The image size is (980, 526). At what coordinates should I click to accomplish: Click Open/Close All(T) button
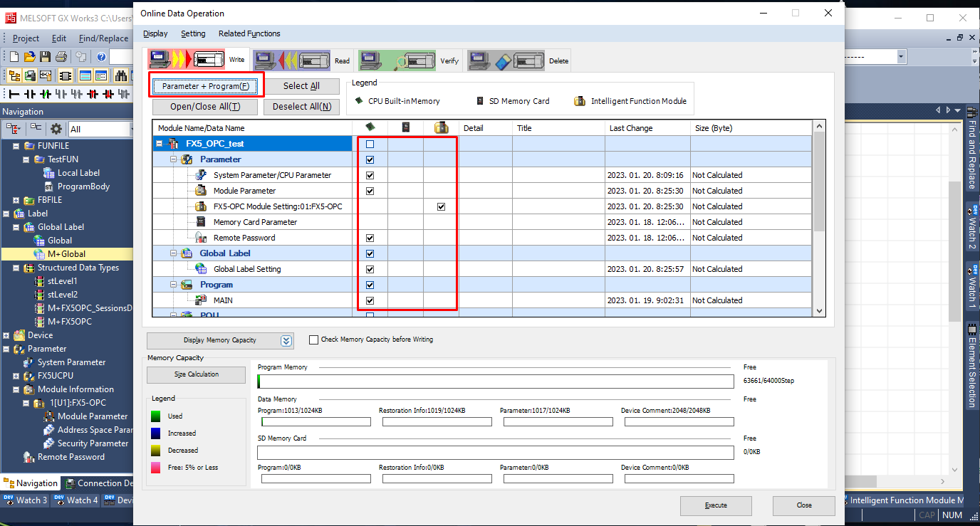(205, 107)
